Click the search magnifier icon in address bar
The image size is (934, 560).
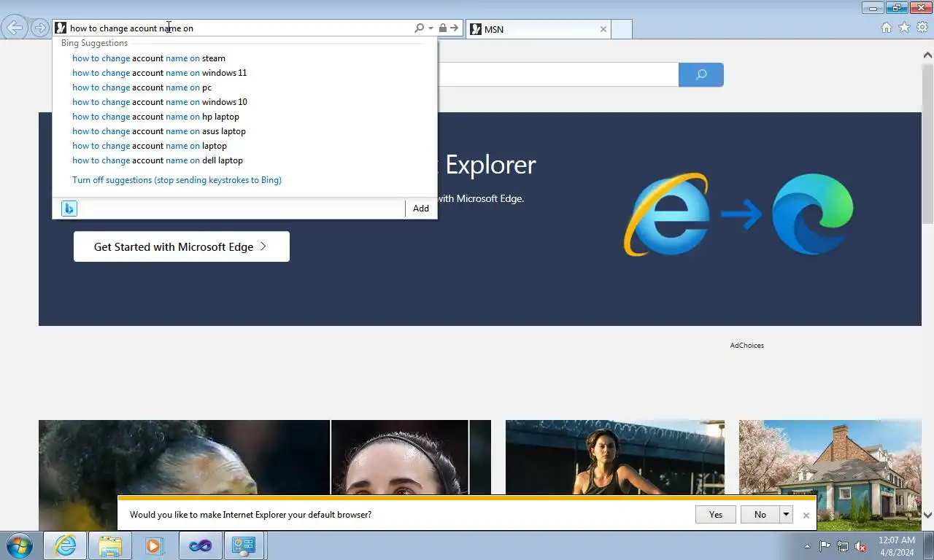420,28
